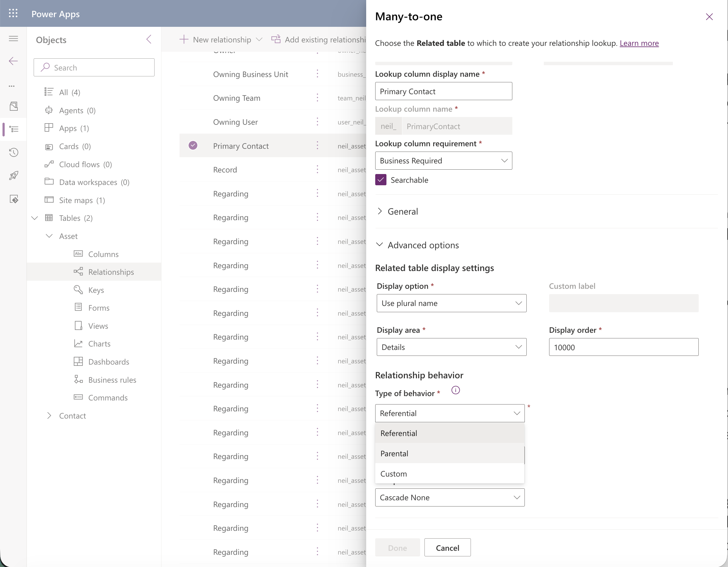This screenshot has width=728, height=567.
Task: Select Apps (1) in Objects list
Action: pos(74,128)
